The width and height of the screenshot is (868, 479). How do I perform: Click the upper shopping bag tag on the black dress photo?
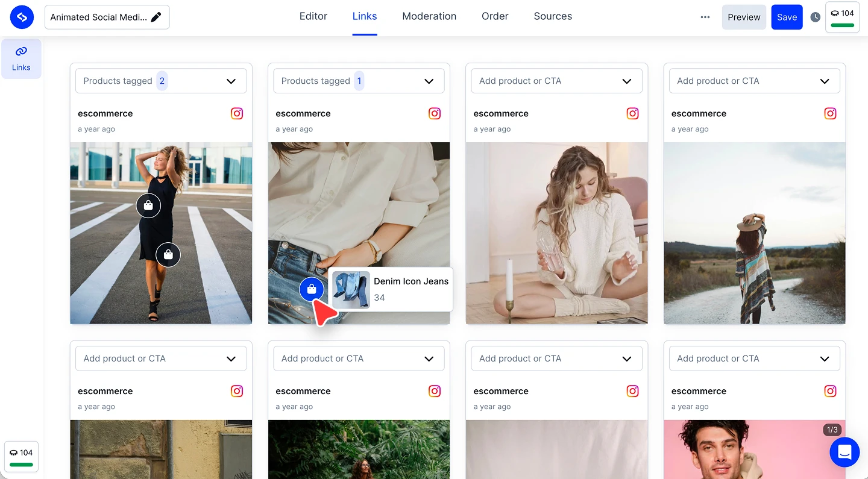[x=148, y=206]
